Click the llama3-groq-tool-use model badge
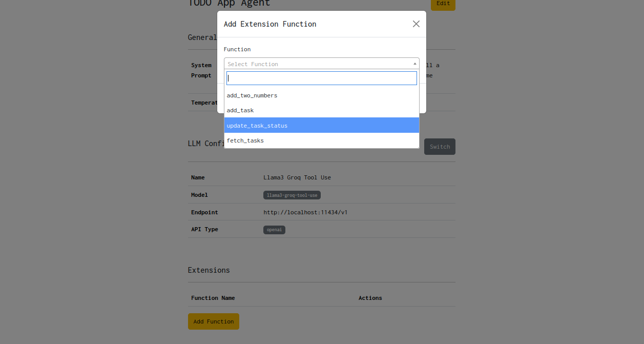Viewport: 644px width, 344px height. tap(292, 195)
